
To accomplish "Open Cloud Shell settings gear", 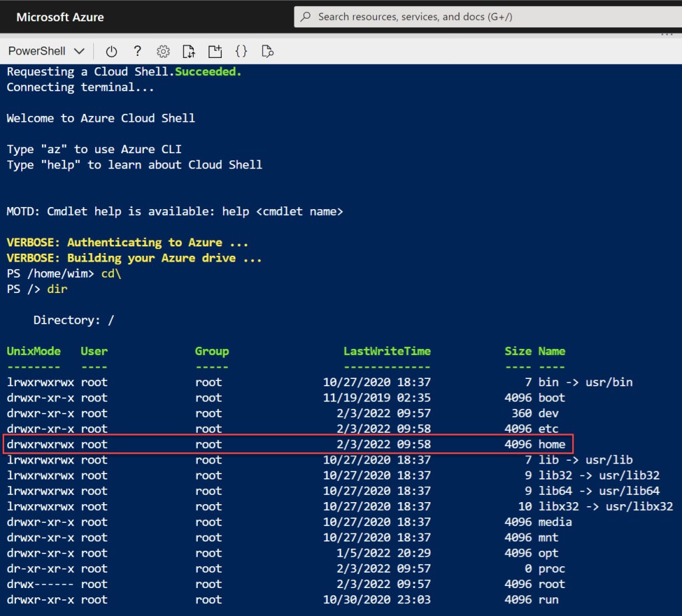I will coord(163,51).
